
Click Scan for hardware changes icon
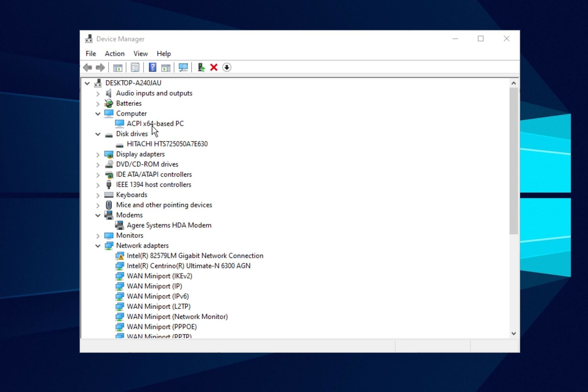[x=183, y=67]
